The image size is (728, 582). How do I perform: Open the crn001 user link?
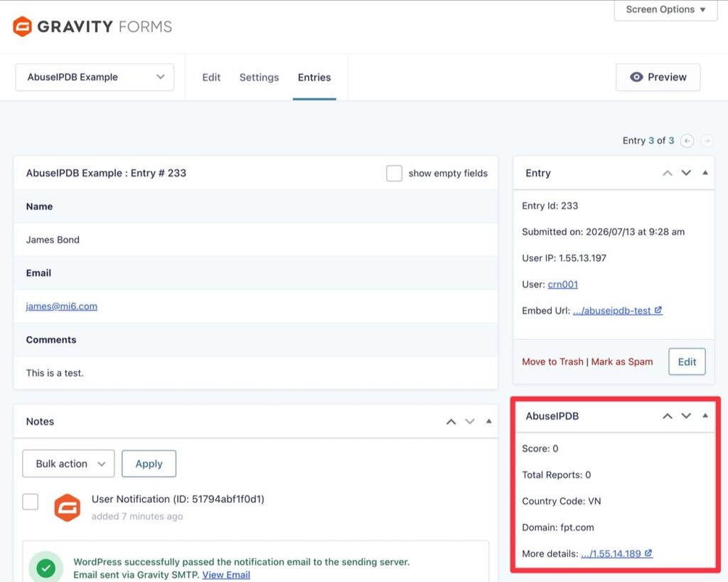(563, 285)
